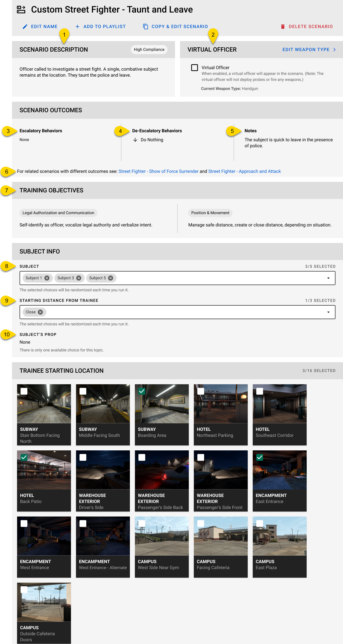343x644 pixels.
Task: Remove Subject 3 chip using its X icon
Action: (79, 278)
